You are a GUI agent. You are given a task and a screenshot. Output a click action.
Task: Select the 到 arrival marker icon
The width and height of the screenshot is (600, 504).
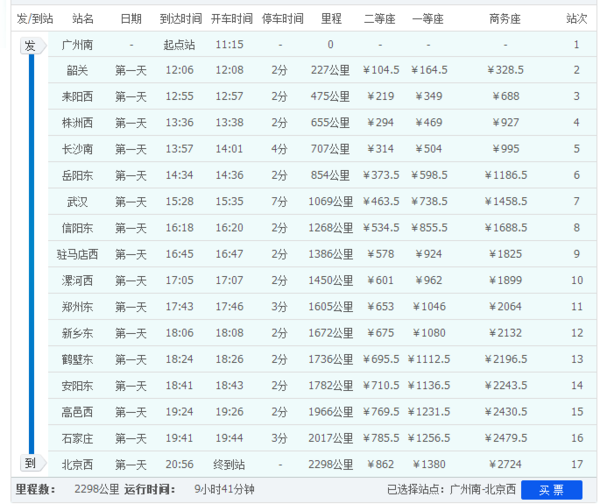33,463
